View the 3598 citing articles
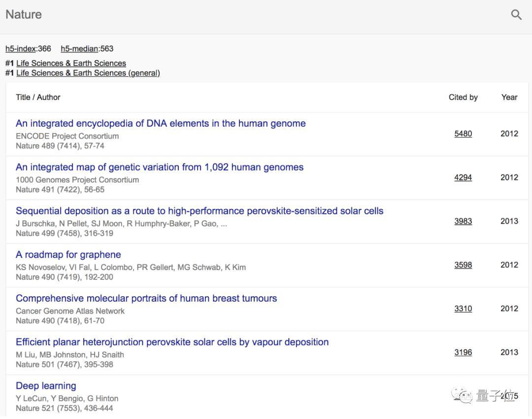 point(463,265)
